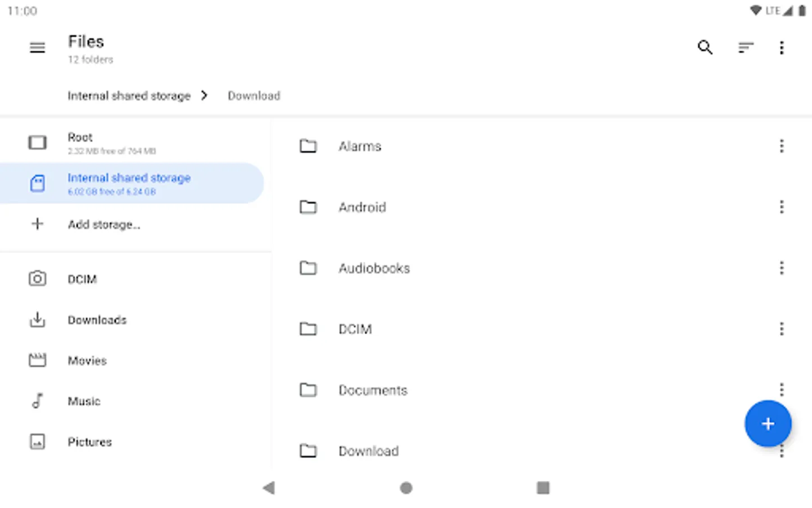The height and width of the screenshot is (508, 812).
Task: Open the Audiobooks folder name
Action: 374,268
